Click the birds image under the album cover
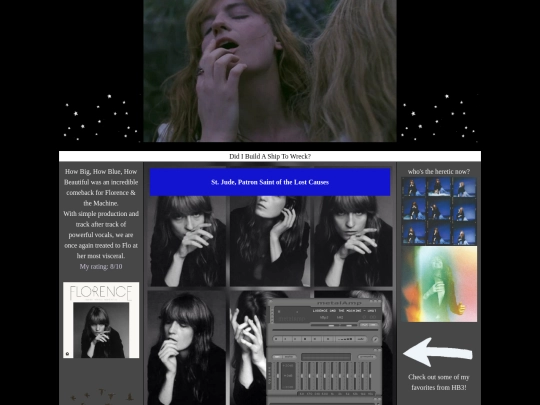 pos(101,397)
